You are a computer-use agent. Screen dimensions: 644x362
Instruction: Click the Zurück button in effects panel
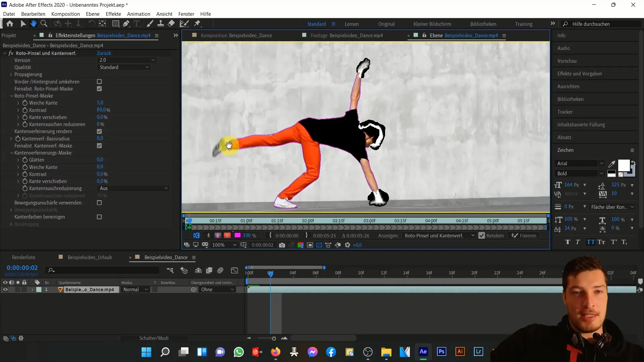104,53
